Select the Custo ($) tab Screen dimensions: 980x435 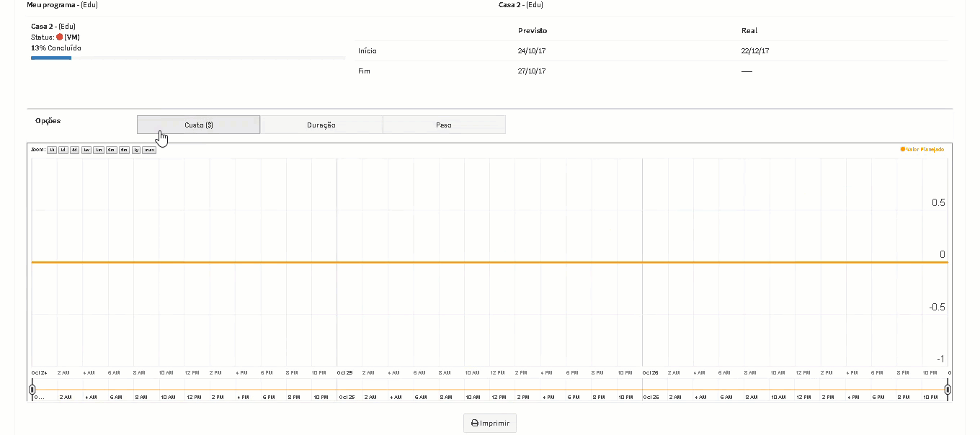[198, 125]
